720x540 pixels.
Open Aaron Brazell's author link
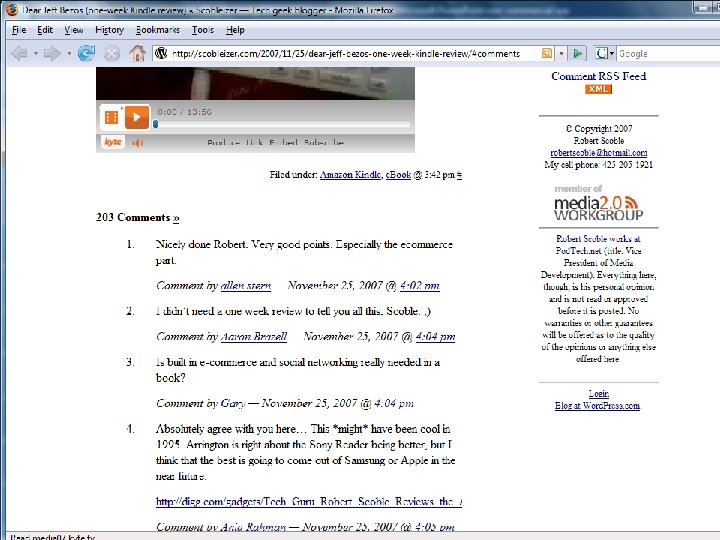tap(254, 337)
